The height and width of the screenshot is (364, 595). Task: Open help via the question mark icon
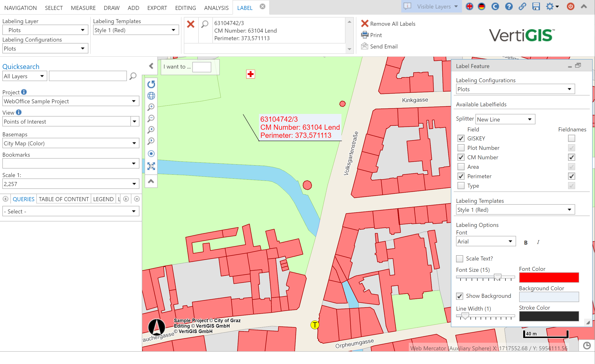pyautogui.click(x=509, y=7)
